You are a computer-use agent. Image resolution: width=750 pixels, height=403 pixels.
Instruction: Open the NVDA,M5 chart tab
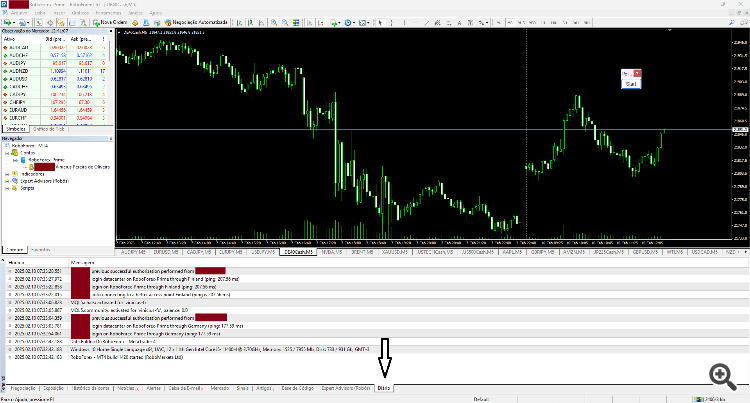click(331, 252)
